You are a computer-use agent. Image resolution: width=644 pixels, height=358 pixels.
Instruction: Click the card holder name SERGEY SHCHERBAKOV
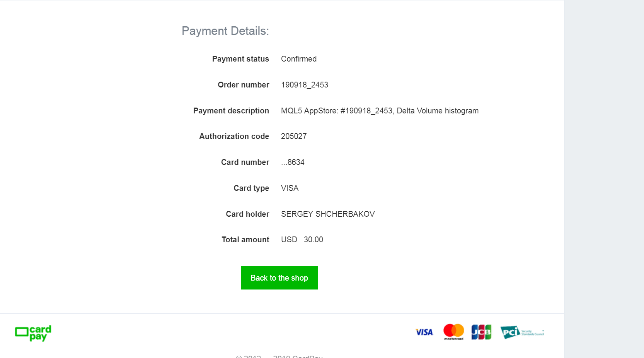click(x=328, y=214)
